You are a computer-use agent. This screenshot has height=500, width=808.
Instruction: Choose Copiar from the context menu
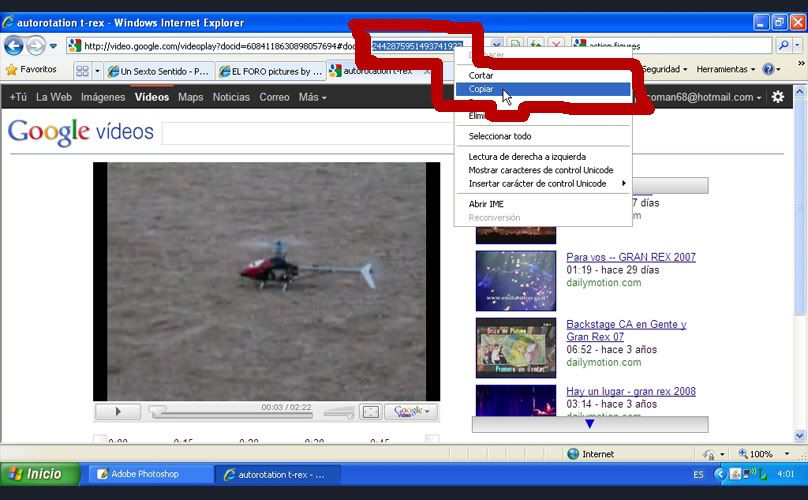pos(543,89)
